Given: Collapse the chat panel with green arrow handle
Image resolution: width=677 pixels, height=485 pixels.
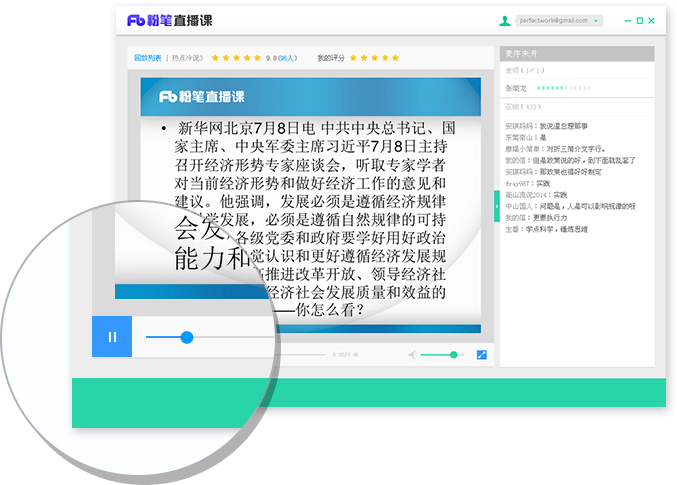Looking at the screenshot, I should pos(497,206).
